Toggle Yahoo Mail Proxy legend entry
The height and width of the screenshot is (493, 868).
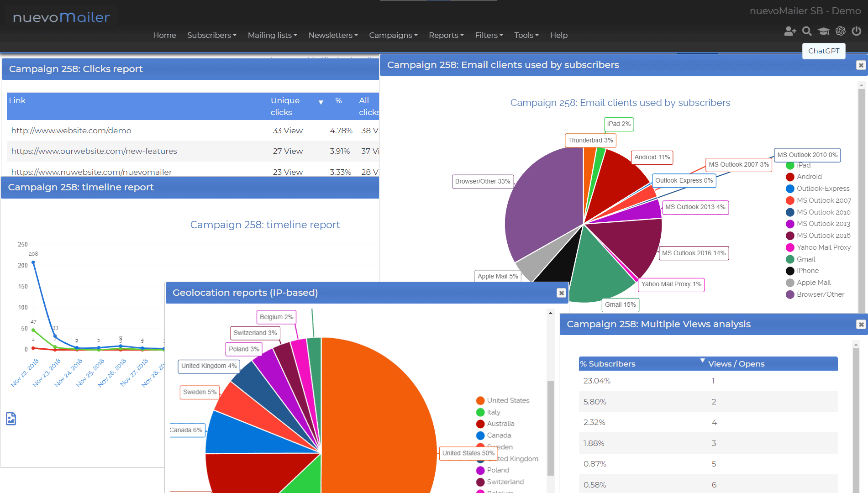818,247
